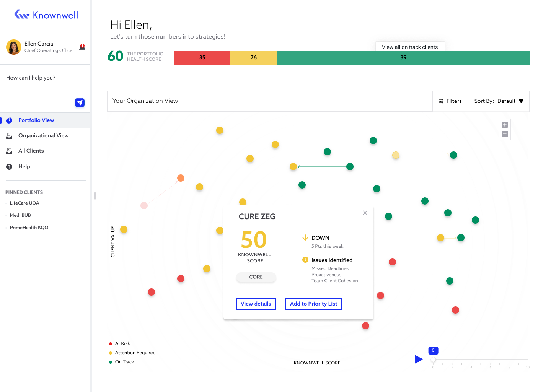Click the Organizational View icon
This screenshot has height=392, width=551.
(x=9, y=135)
